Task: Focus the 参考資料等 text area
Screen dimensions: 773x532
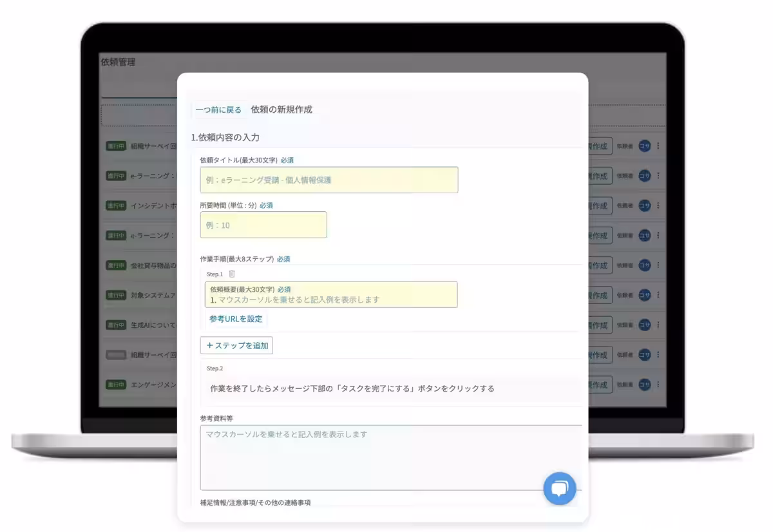Action: 391,457
